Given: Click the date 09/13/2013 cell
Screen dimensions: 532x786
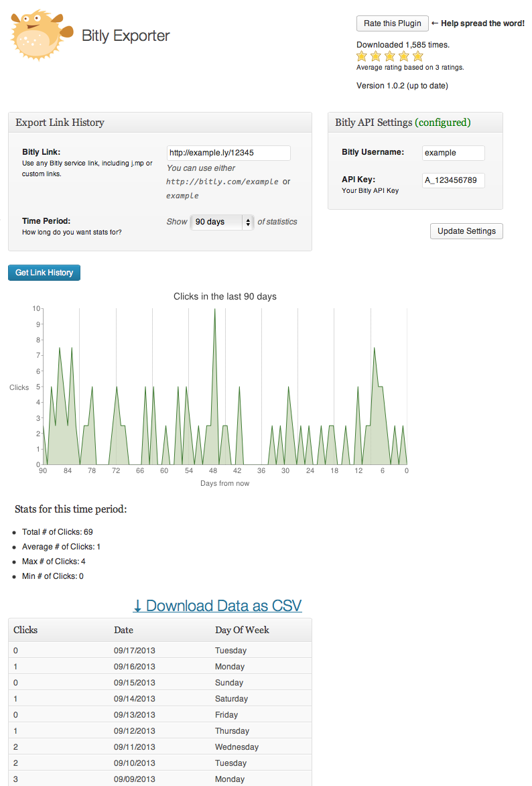Looking at the screenshot, I should click(135, 715).
